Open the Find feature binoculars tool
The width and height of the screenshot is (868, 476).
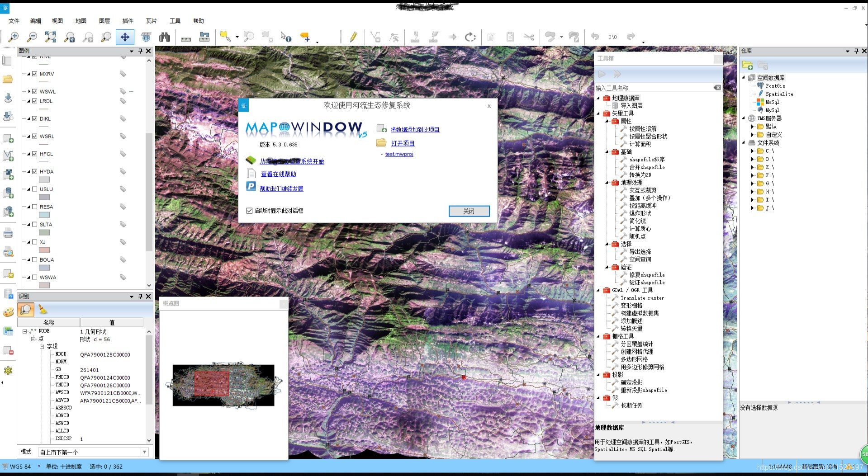[x=165, y=37]
